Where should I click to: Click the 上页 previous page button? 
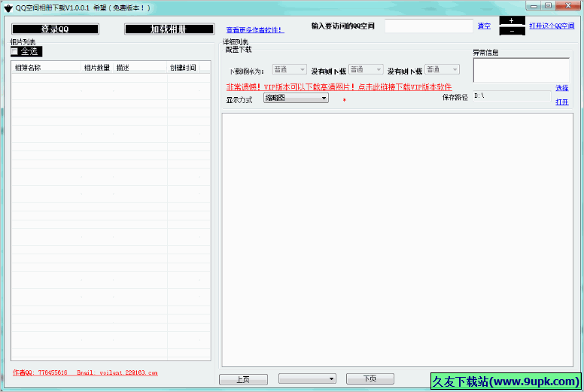click(x=244, y=379)
